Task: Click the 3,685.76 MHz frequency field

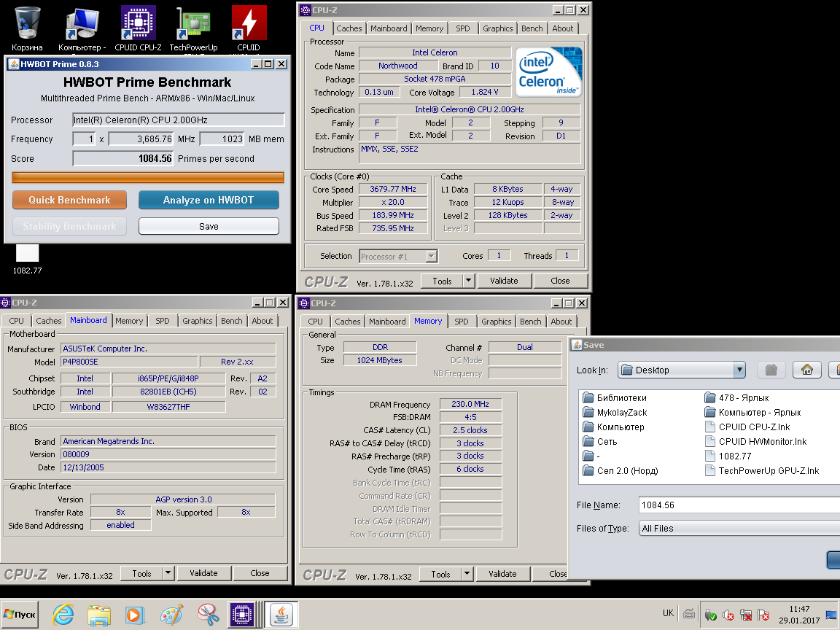Action: (x=141, y=139)
